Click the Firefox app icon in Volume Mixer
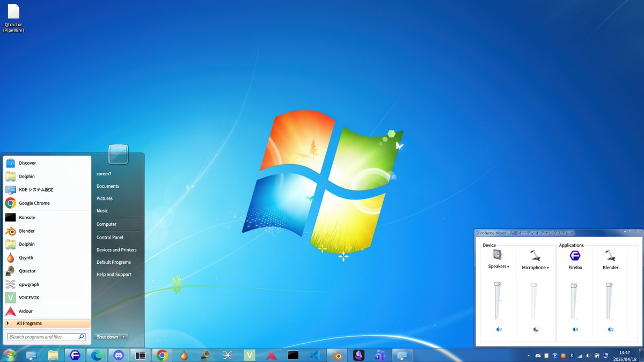Viewport: 644px width, 362px height. pyautogui.click(x=575, y=255)
